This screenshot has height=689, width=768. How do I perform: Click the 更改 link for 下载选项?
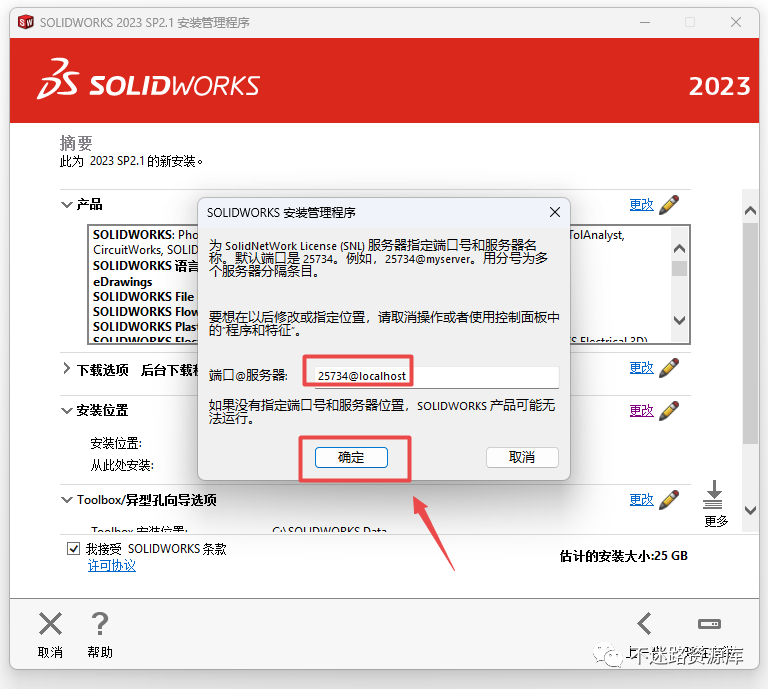(641, 368)
